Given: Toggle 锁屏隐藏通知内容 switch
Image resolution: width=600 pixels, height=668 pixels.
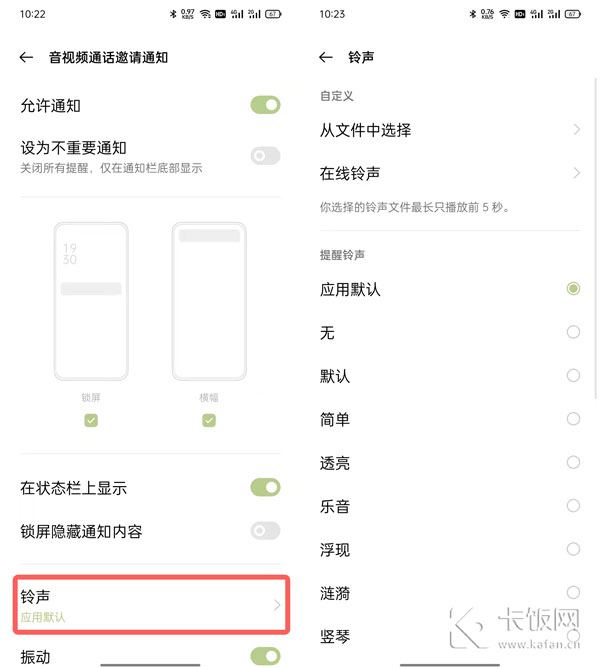Looking at the screenshot, I should tap(265, 531).
